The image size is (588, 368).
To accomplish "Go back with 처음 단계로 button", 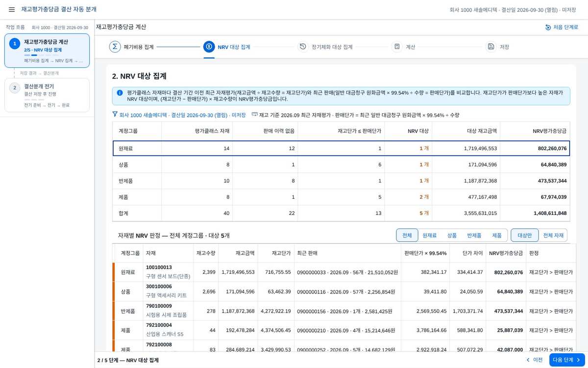I will pyautogui.click(x=562, y=27).
